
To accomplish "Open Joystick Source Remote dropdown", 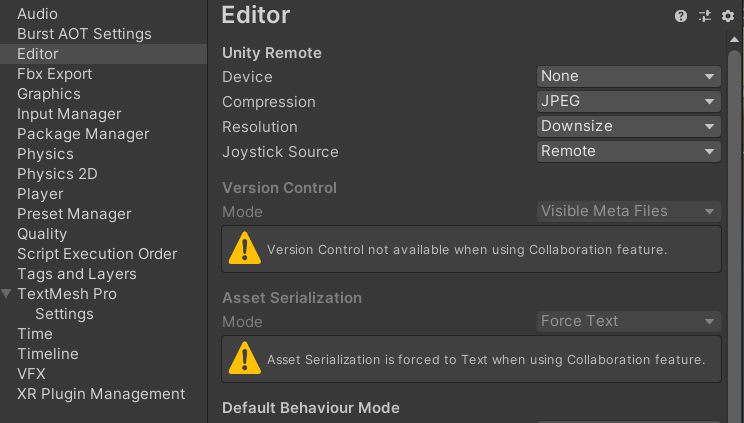I will coord(628,151).
